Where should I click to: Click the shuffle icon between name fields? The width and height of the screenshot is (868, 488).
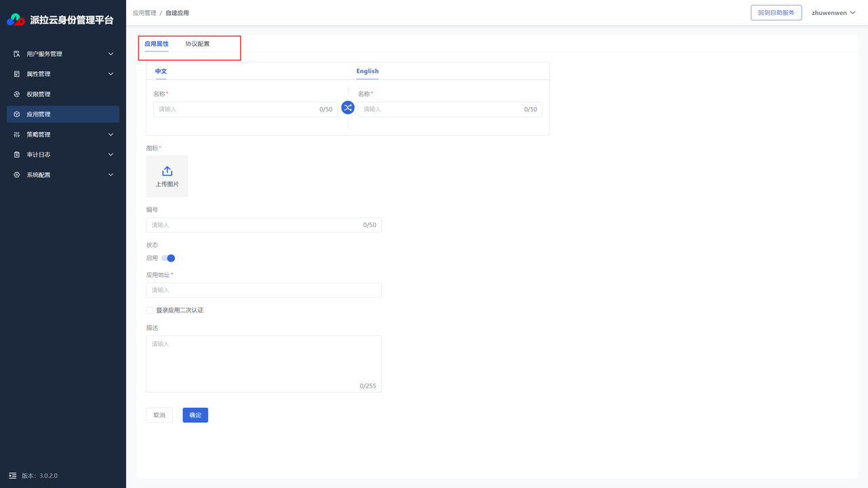[x=348, y=108]
